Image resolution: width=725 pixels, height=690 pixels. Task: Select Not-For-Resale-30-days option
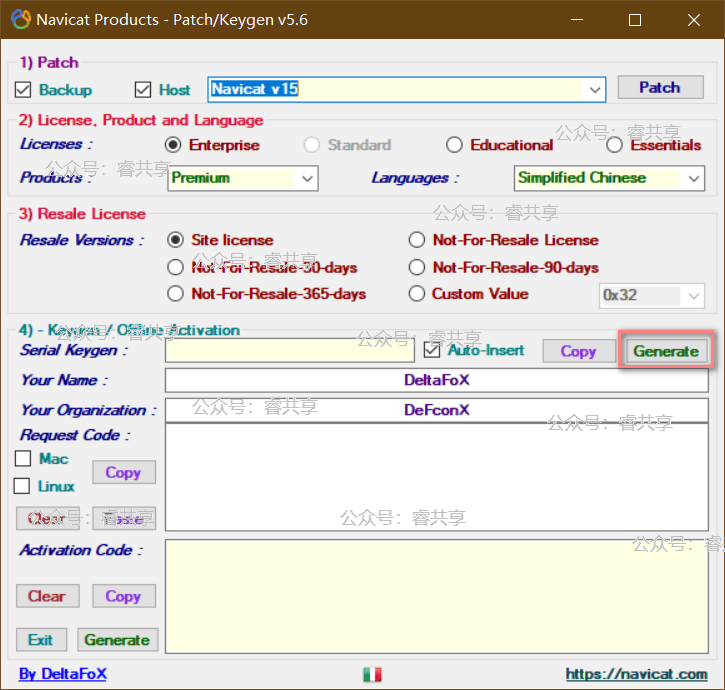pos(176,267)
